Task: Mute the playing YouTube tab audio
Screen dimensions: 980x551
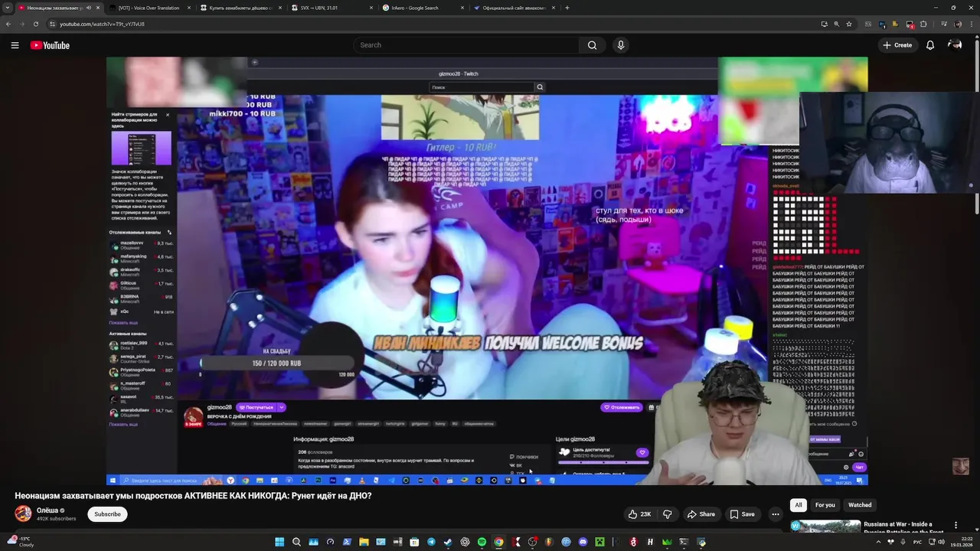Action: point(89,8)
